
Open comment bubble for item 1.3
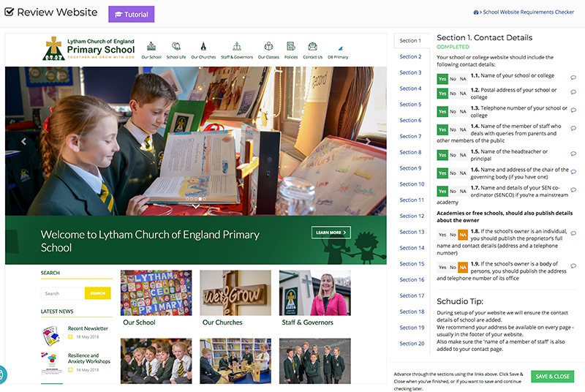click(x=573, y=110)
